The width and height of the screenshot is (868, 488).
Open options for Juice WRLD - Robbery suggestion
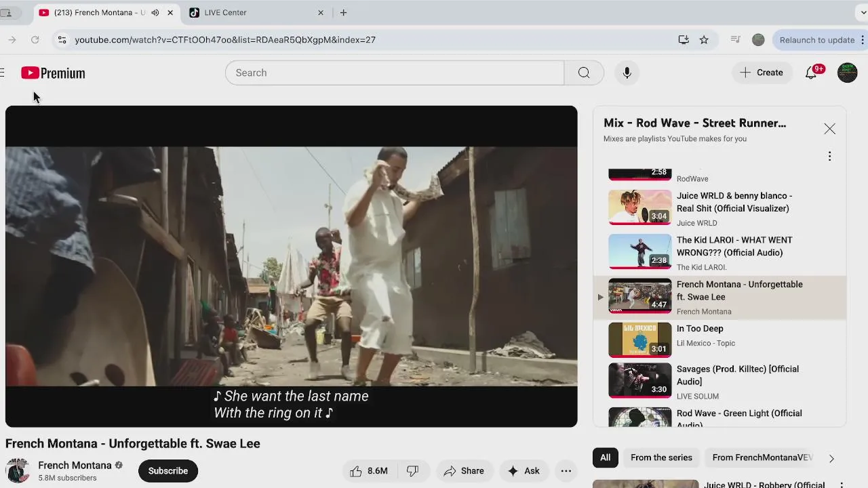(842, 485)
